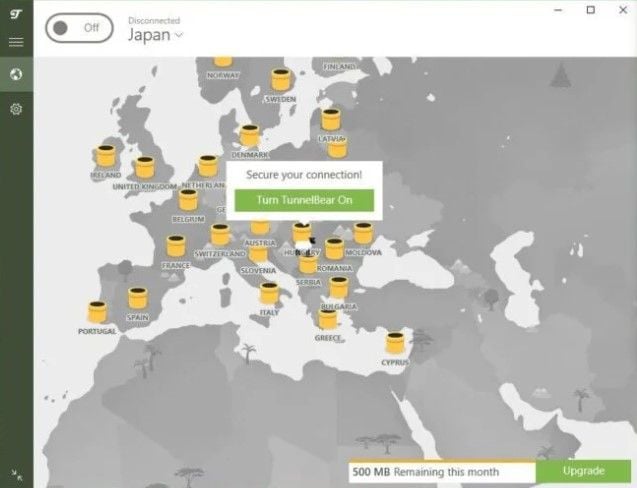Select the Ireland tunnel on map

pos(106,156)
